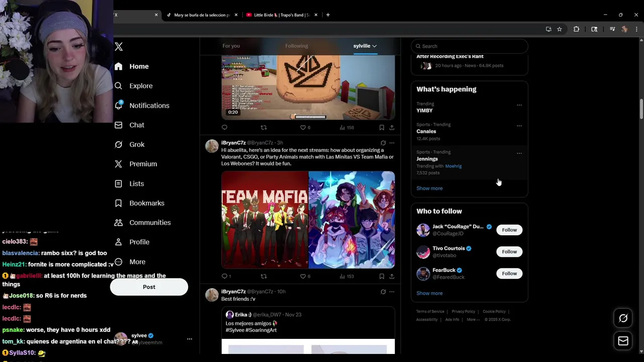Open the footer More dropdown

(x=472, y=320)
